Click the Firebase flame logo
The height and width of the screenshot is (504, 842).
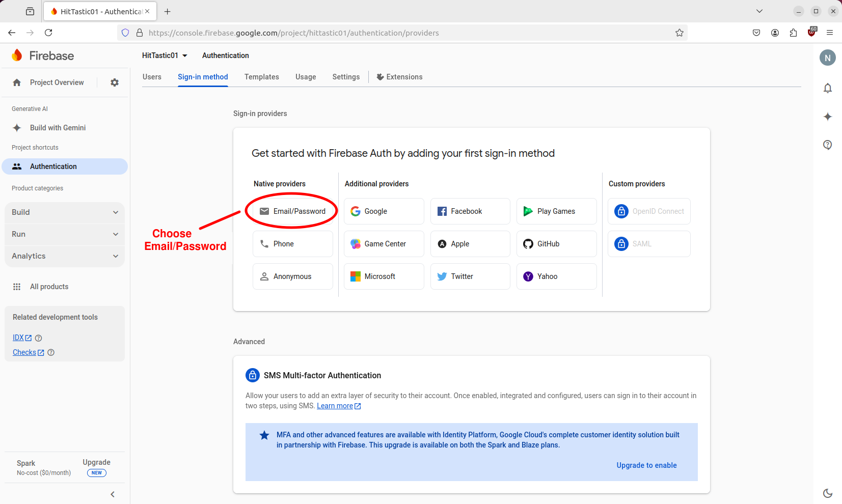(x=17, y=55)
